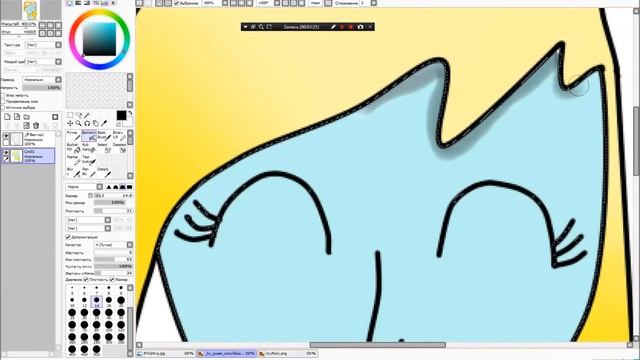Open the layer effect dropdown
The height and width of the screenshot is (360, 640).
pyautogui.click(x=43, y=62)
